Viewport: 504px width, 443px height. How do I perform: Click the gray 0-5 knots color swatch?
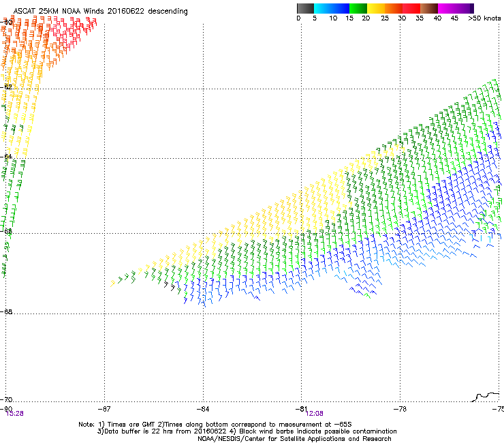[305, 8]
